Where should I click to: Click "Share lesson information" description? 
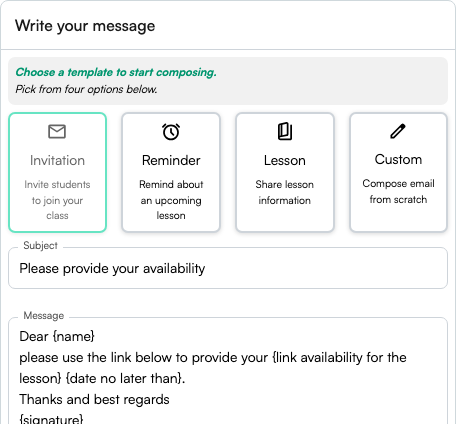(x=285, y=192)
